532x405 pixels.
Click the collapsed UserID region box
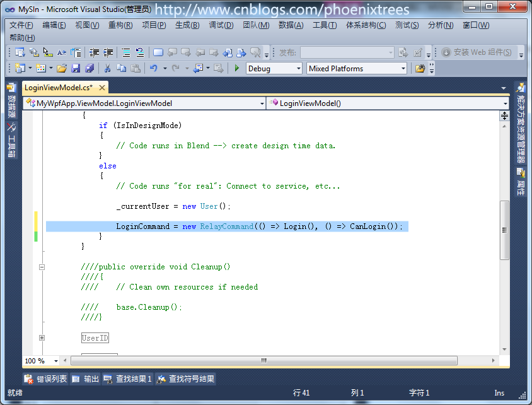tap(95, 337)
